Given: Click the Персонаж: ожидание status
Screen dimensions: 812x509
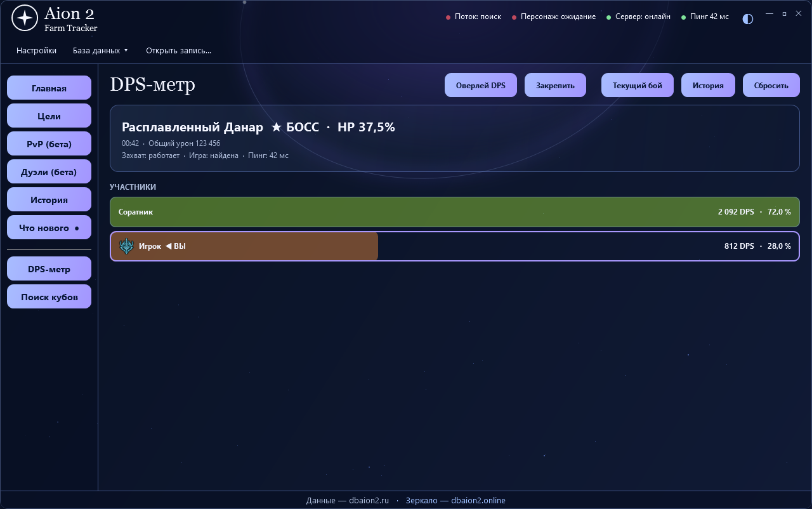Looking at the screenshot, I should point(554,17).
